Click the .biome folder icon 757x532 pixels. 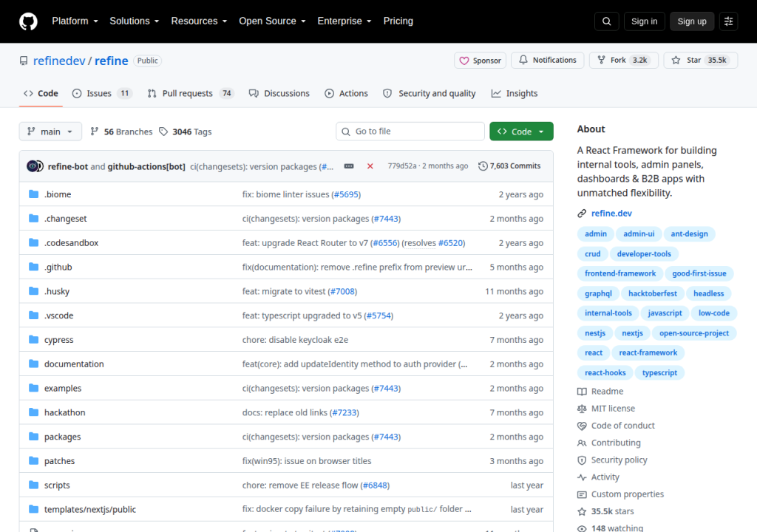(33, 194)
